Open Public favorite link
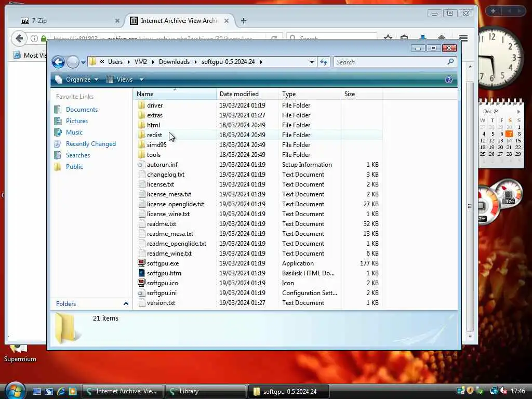Viewport: 532px width, 399px height. [74, 167]
